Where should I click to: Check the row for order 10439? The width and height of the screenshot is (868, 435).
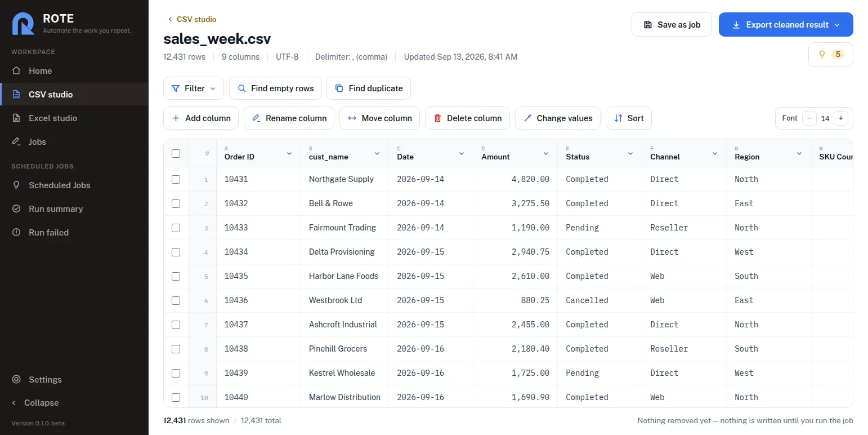(x=176, y=373)
